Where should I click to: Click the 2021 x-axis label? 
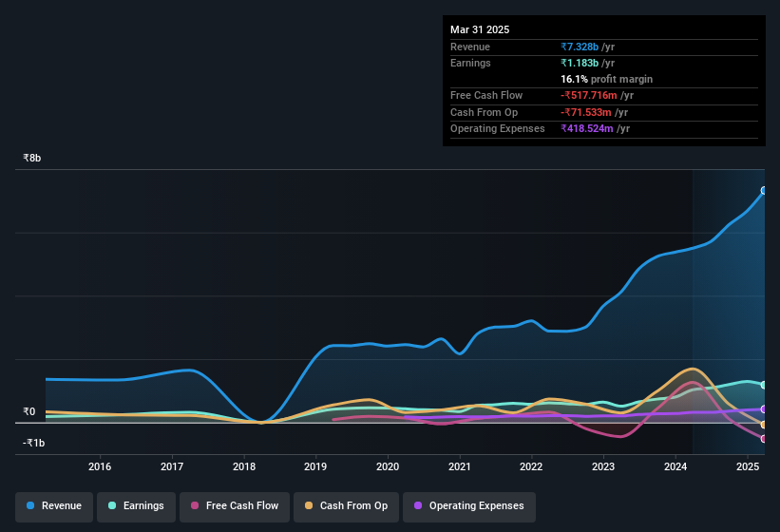pos(460,466)
